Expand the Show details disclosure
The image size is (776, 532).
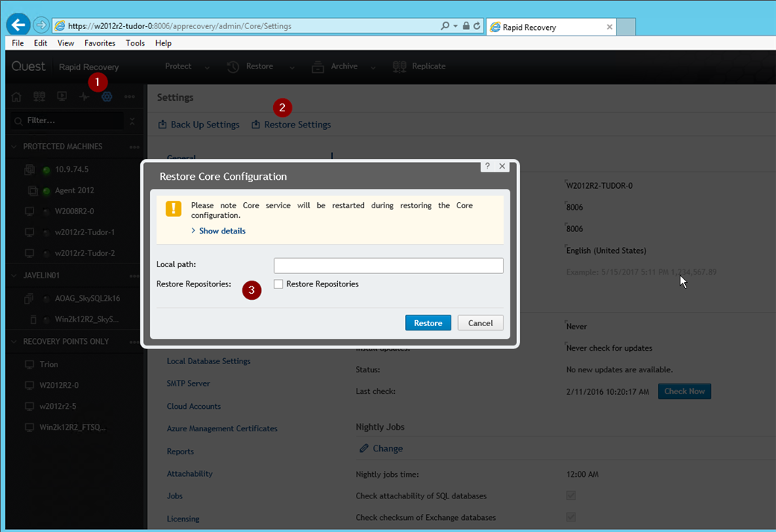pos(218,231)
